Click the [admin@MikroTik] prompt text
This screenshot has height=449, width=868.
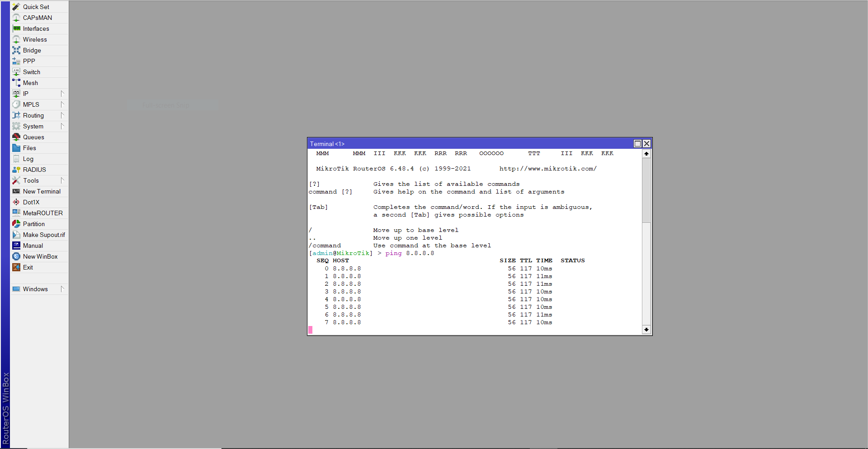click(x=341, y=253)
